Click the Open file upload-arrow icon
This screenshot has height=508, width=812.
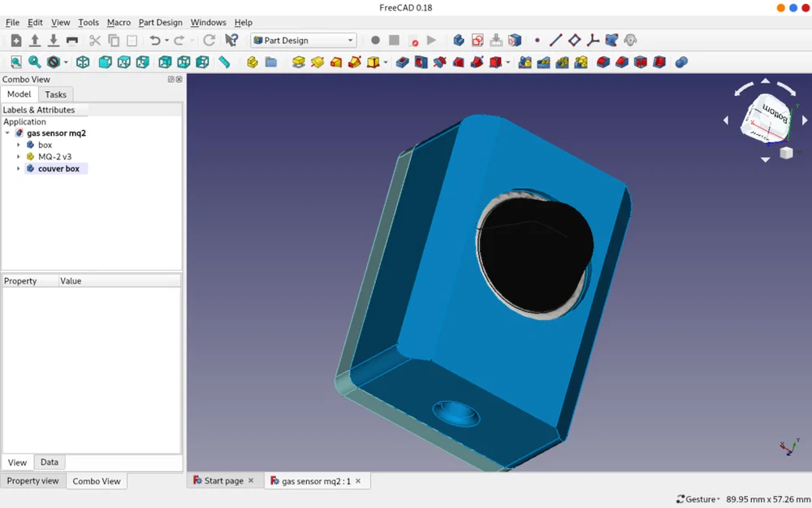[35, 41]
